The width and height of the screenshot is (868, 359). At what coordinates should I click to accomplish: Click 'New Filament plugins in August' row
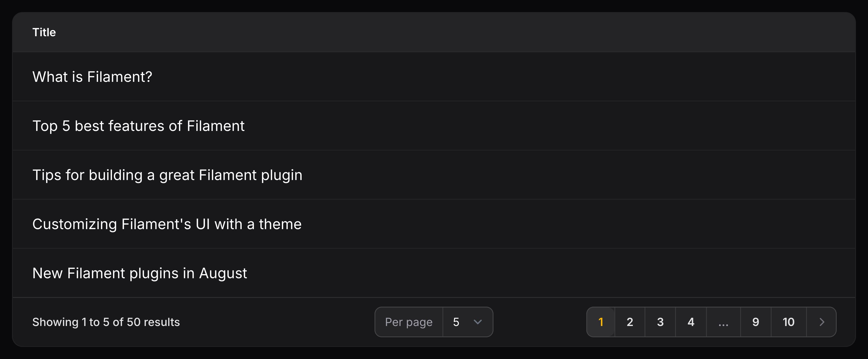[140, 273]
